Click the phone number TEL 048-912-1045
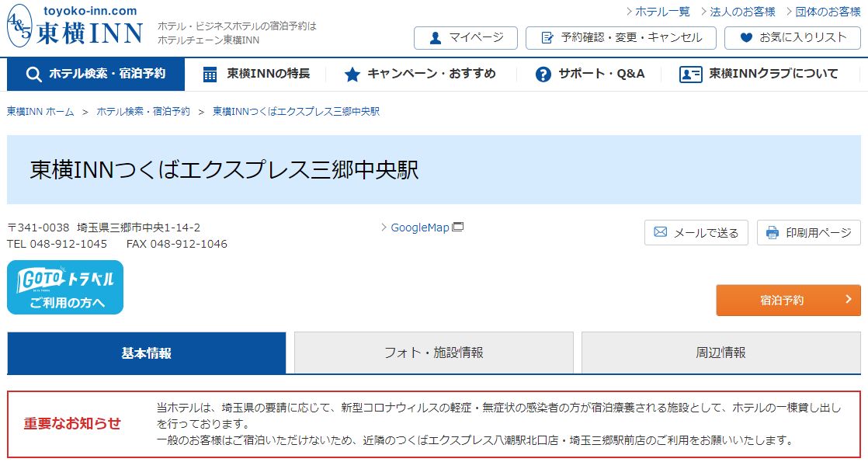 [x=57, y=244]
